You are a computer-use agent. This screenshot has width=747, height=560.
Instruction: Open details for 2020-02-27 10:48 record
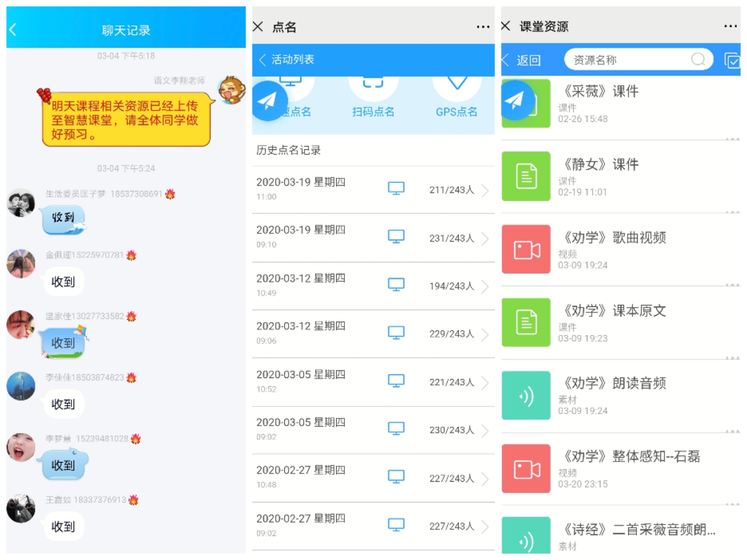click(485, 479)
